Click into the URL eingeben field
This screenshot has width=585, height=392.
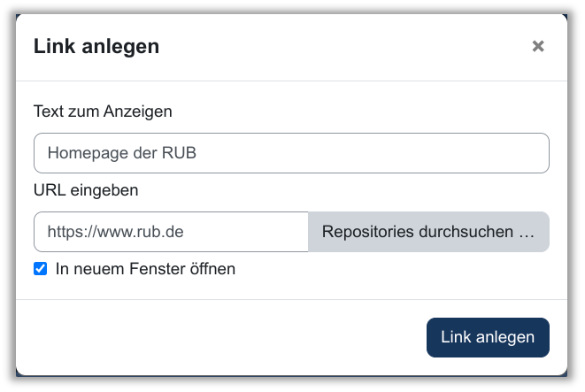click(x=171, y=232)
